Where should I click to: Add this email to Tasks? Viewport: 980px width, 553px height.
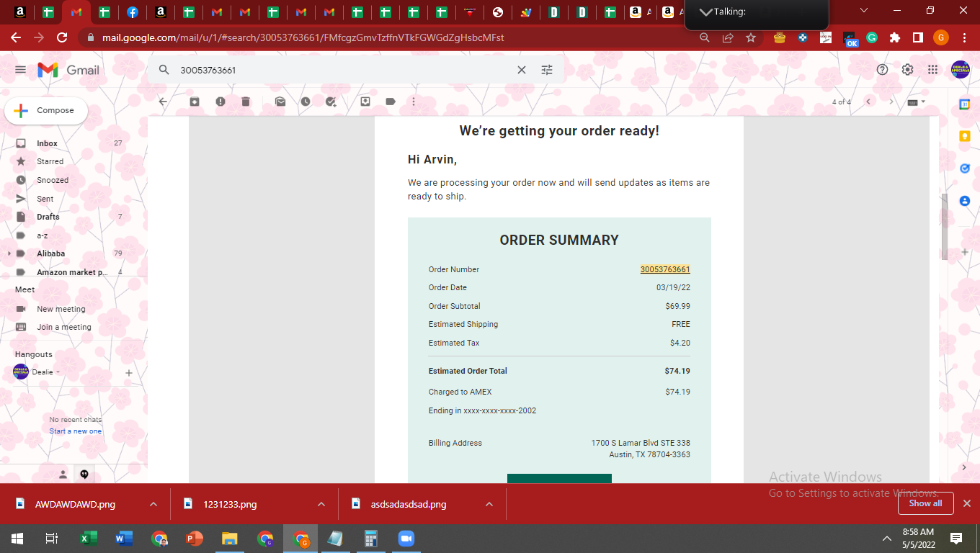point(331,102)
